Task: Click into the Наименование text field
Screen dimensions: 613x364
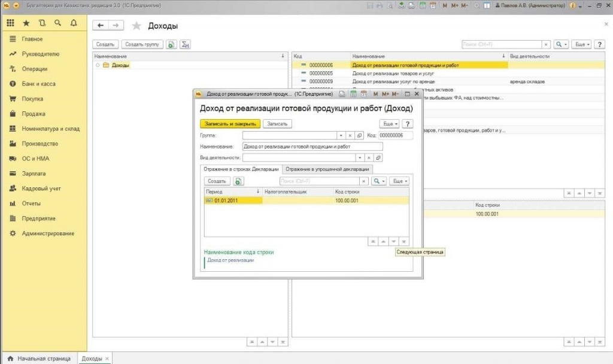Action: 311,146
